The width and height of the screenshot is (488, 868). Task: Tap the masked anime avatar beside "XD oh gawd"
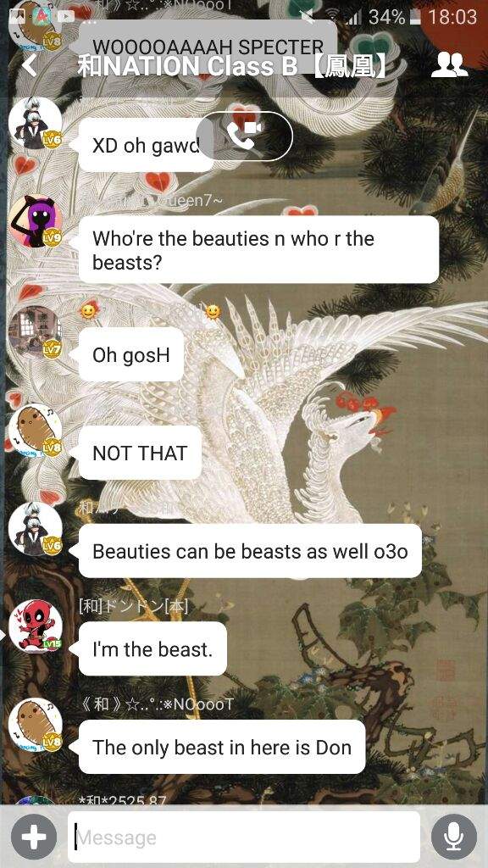[x=36, y=124]
